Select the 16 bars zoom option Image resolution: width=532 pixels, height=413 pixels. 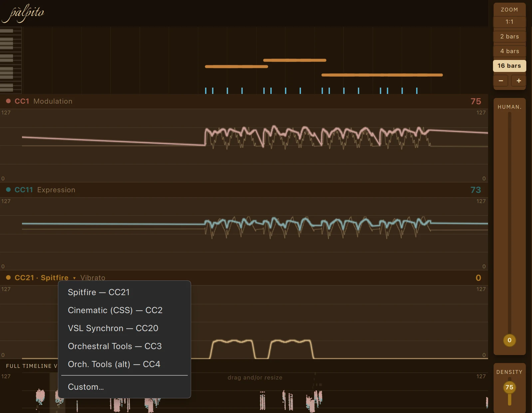pyautogui.click(x=509, y=66)
